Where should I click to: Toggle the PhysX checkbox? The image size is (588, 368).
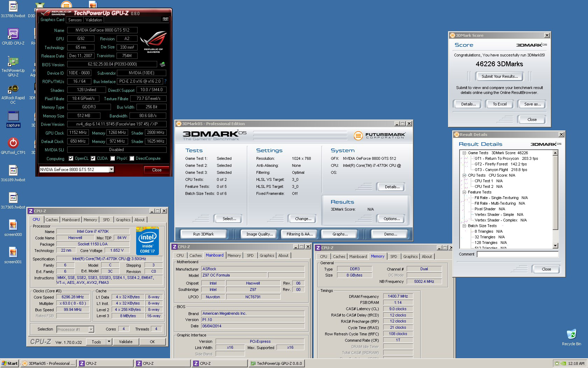pyautogui.click(x=113, y=158)
